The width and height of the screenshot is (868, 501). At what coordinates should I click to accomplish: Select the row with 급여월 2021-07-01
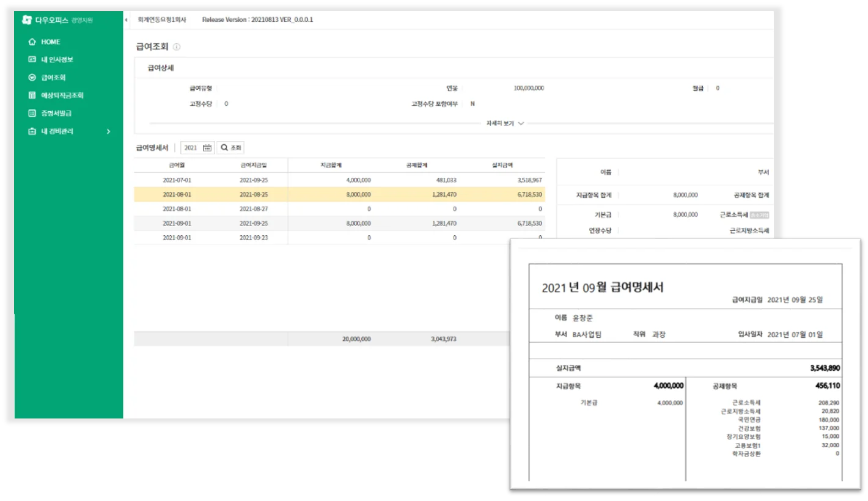[339, 180]
